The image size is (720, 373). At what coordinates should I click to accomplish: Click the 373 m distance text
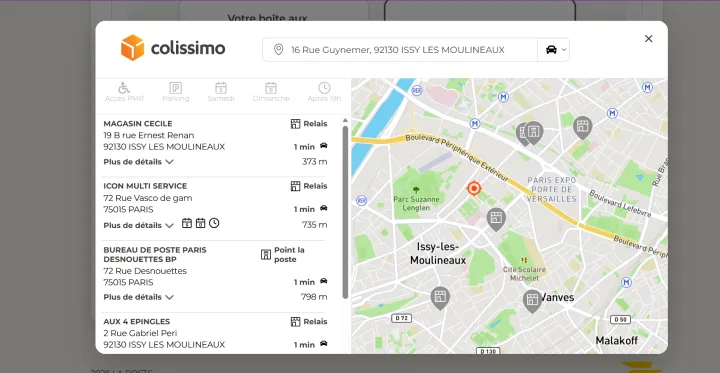point(315,162)
